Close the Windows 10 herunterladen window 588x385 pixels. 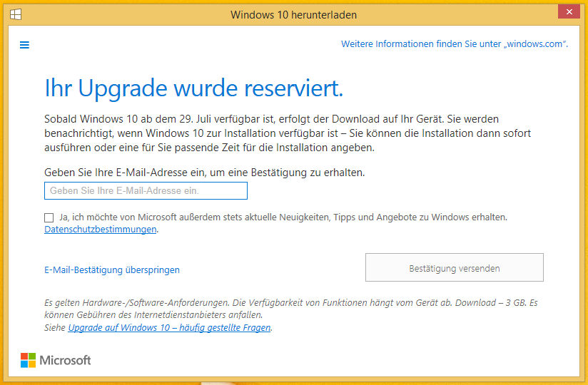569,12
